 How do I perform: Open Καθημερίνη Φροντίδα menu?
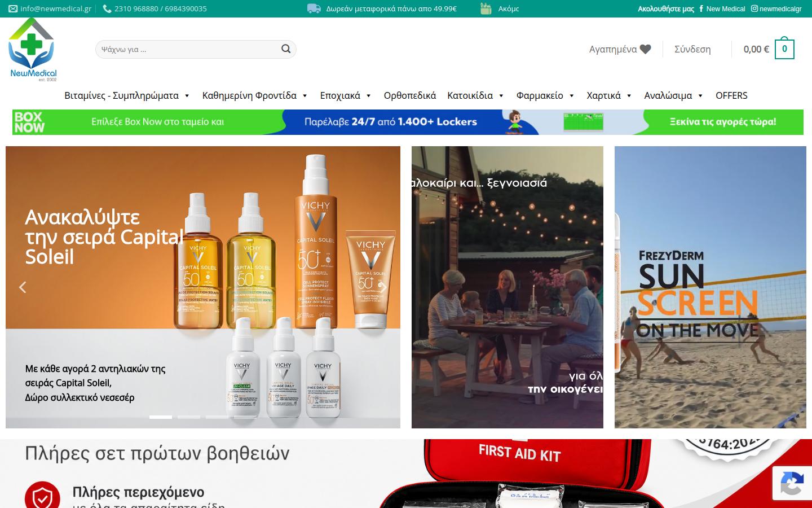(249, 95)
